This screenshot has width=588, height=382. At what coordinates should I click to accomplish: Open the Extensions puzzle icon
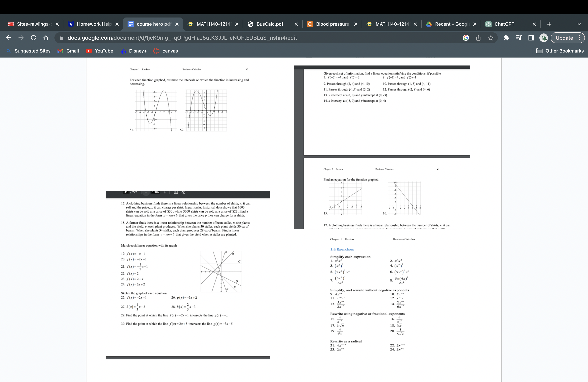(x=506, y=38)
